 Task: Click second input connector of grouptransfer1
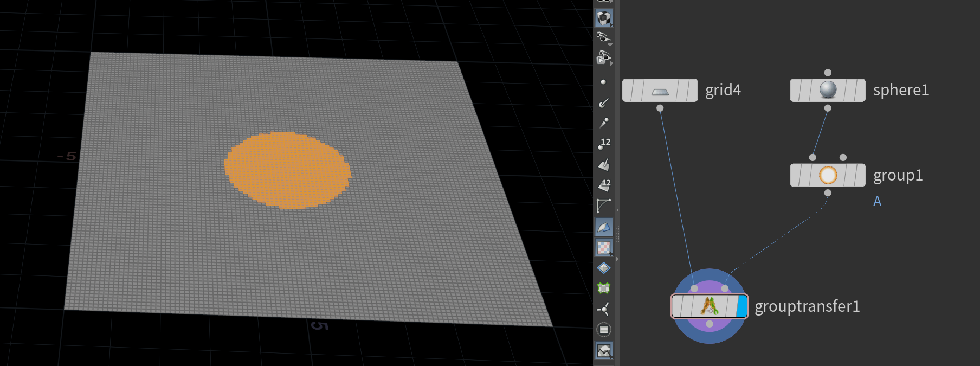[725, 288]
